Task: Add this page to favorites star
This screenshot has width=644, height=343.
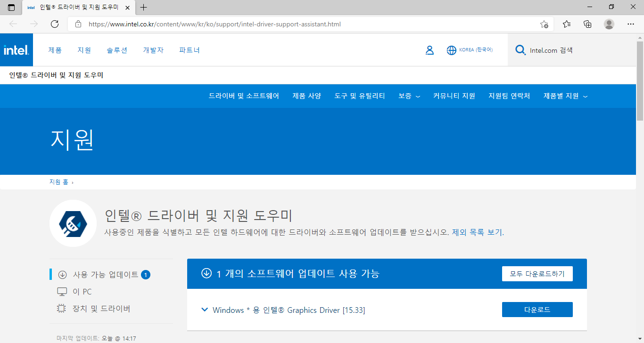Action: (x=544, y=24)
